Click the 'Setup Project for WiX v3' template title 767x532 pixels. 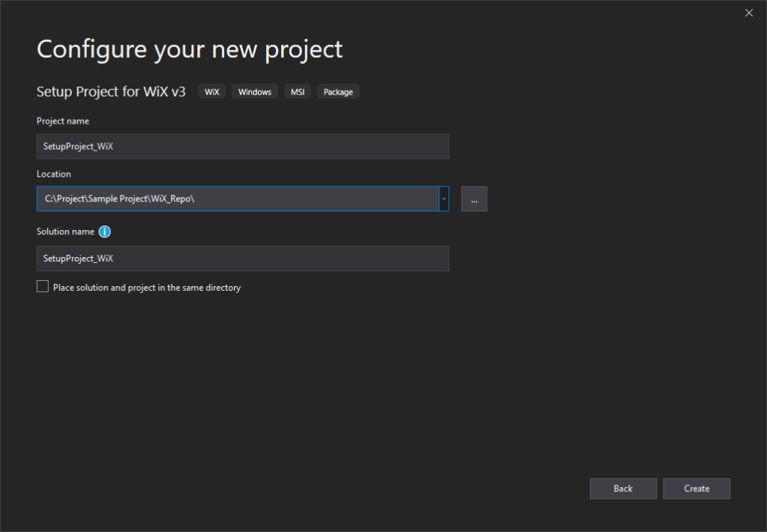[x=111, y=91]
